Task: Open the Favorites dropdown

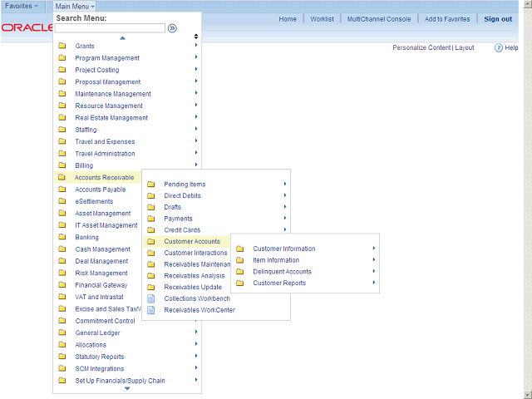Action: click(22, 6)
